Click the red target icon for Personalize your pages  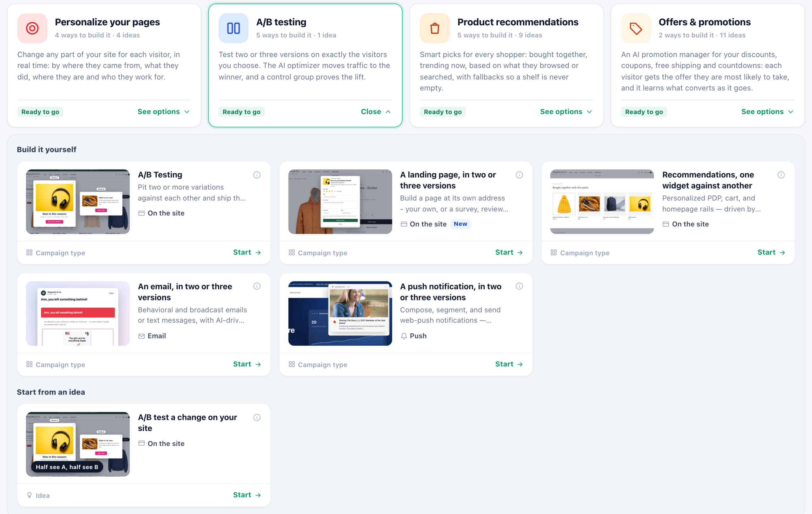click(32, 28)
